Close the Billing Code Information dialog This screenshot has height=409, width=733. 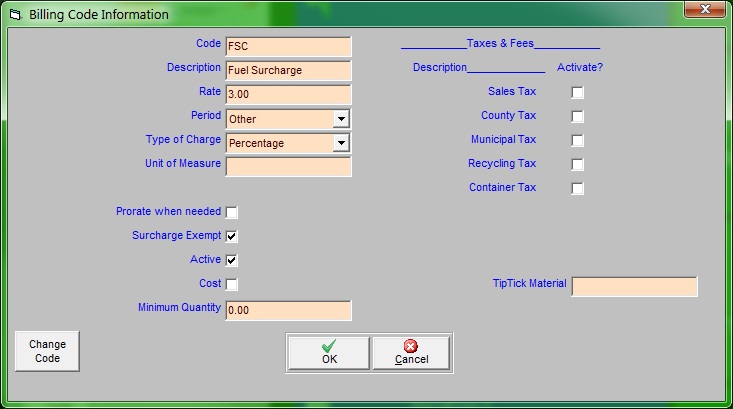point(705,9)
